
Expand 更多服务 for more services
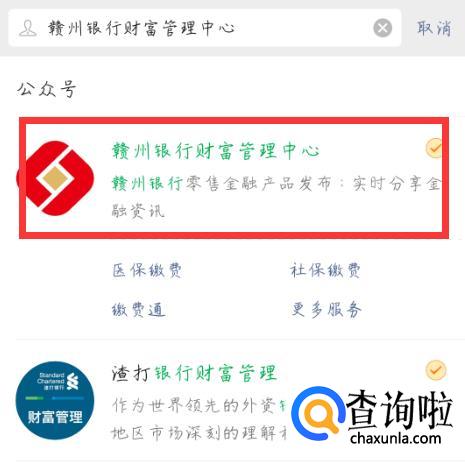tap(326, 310)
